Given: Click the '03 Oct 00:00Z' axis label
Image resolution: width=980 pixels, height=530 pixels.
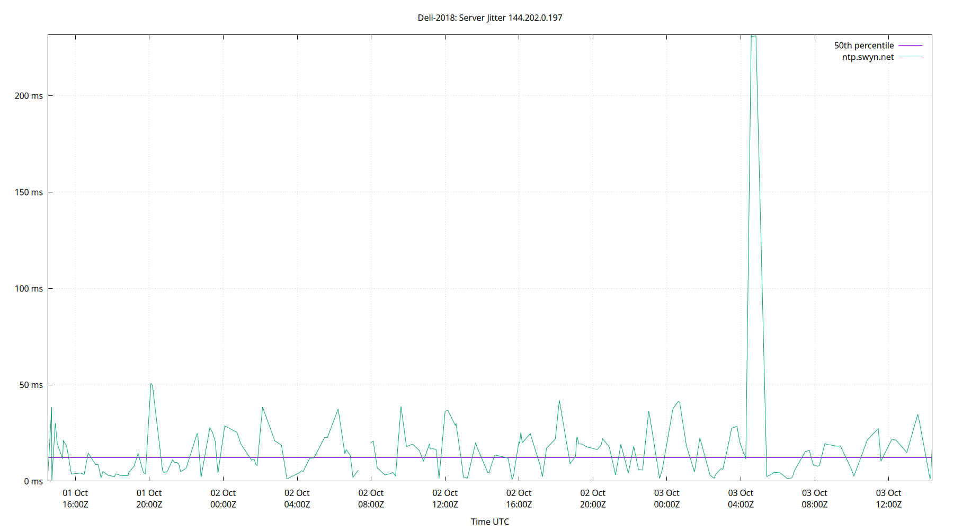Looking at the screenshot, I should click(x=666, y=499).
